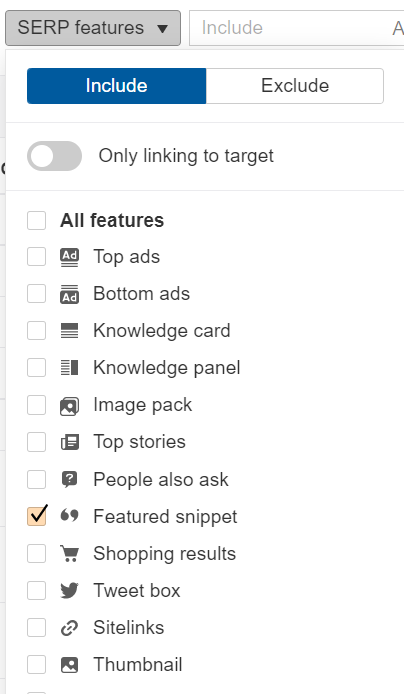Click the People also ask question icon
Image resolution: width=404 pixels, height=694 pixels.
tap(69, 479)
